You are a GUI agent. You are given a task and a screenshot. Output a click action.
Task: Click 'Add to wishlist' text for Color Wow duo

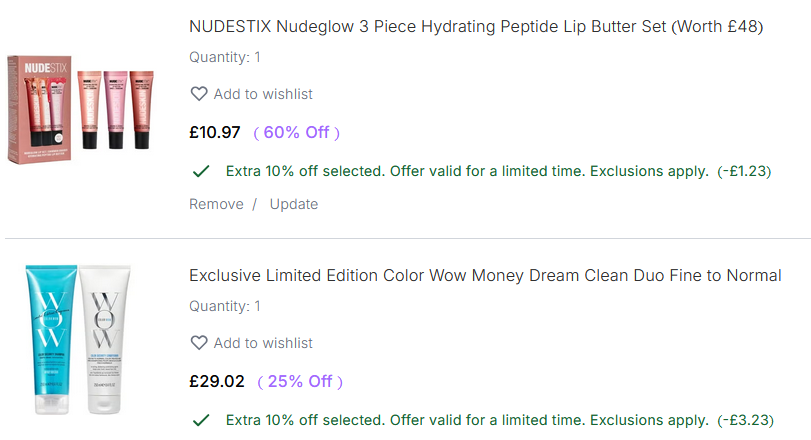coord(263,343)
